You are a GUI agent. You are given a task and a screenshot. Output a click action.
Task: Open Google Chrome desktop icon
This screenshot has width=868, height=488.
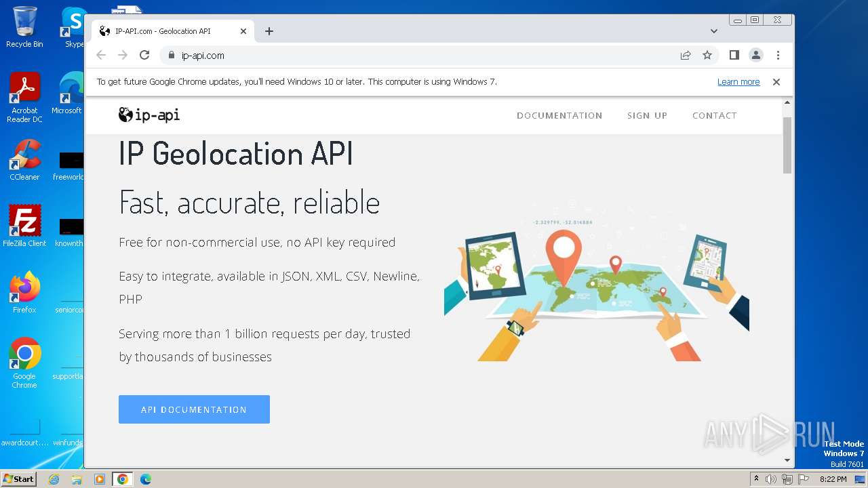[x=24, y=363]
